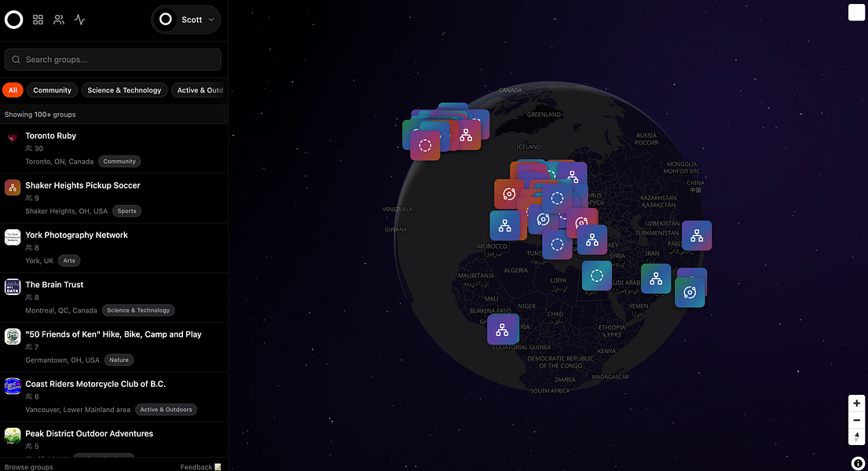
Task: Click the Toronto Ruby gem avatar
Action: coord(13,138)
